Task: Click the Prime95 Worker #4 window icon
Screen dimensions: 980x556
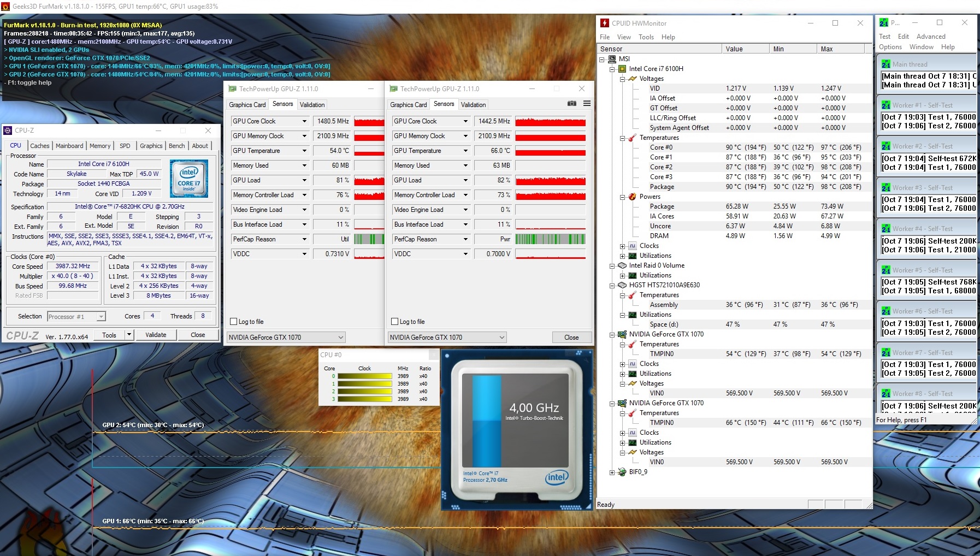Action: (886, 229)
